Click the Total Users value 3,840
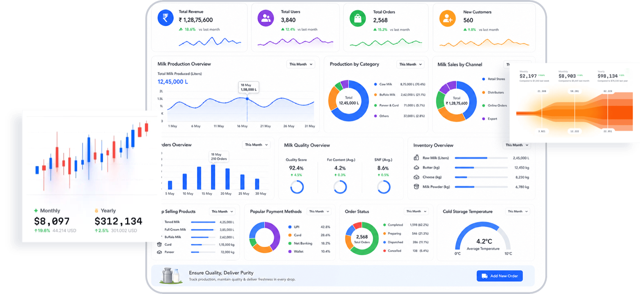 tap(288, 20)
